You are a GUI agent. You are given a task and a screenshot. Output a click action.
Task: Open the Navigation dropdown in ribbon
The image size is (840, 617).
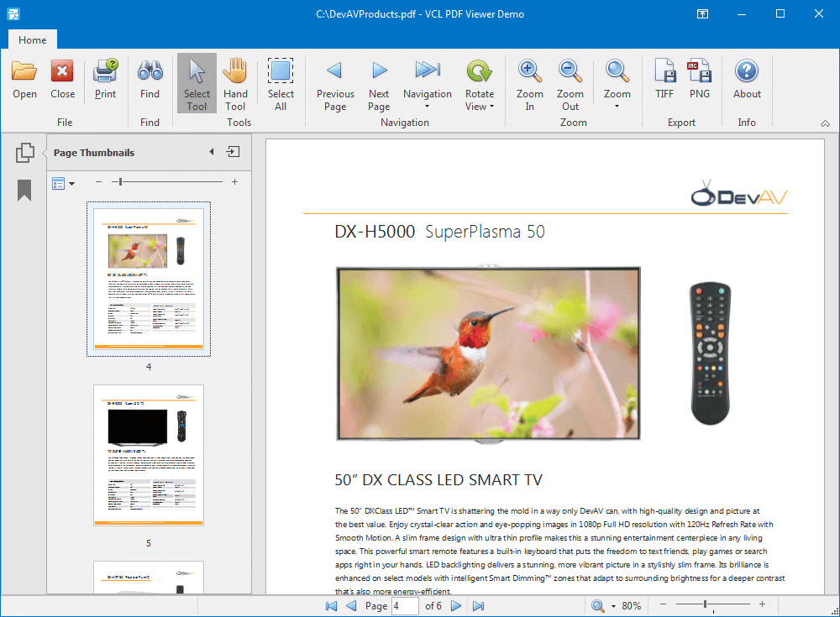pos(428,84)
